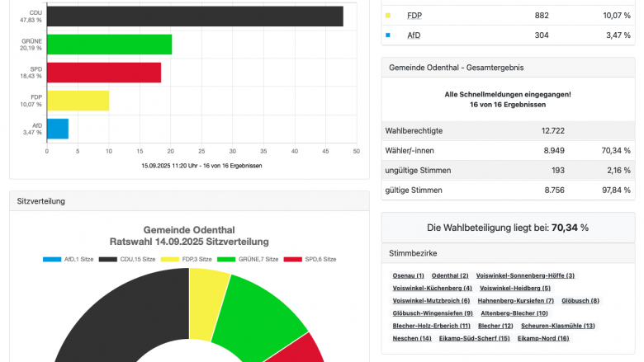Click the red SPD bar in chart

pyautogui.click(x=104, y=73)
